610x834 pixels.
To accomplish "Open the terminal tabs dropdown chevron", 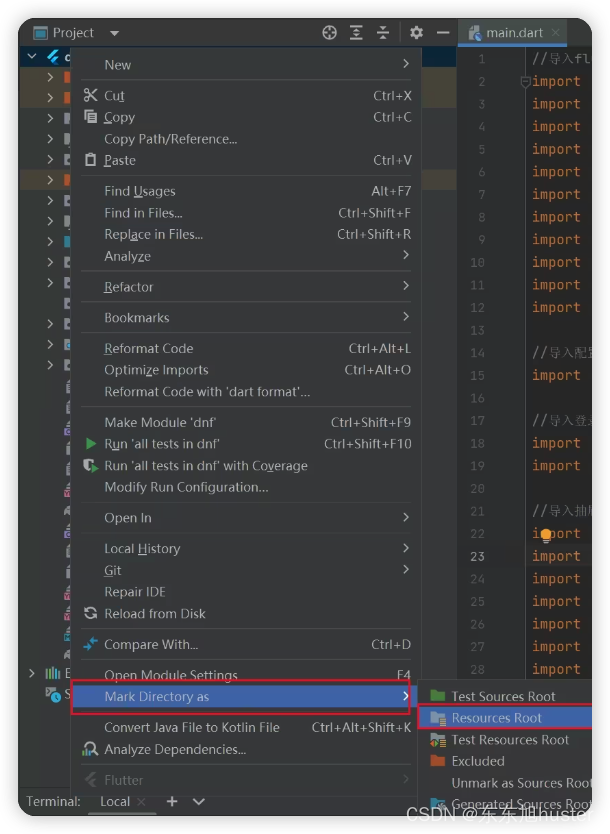I will (196, 801).
